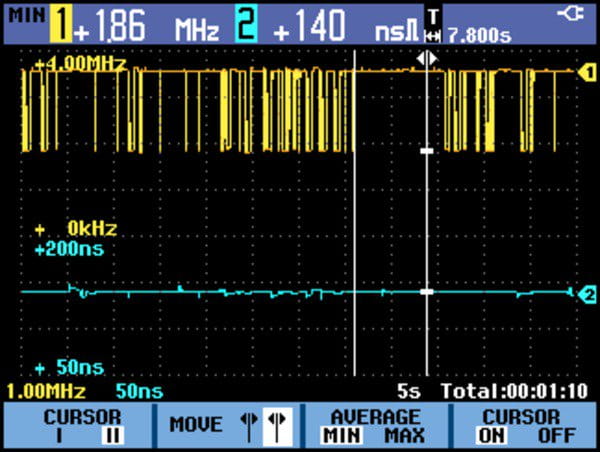This screenshot has height=452, width=600.
Task: Click the 1.00MHz per division label
Action: 46,392
